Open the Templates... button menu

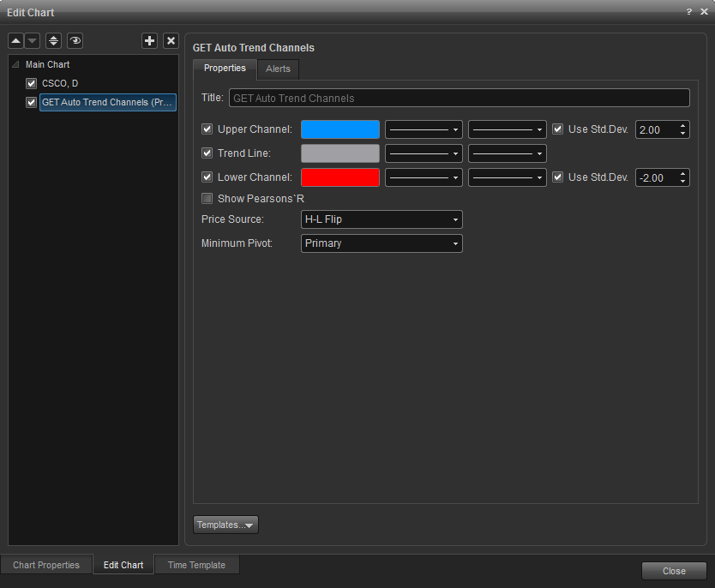(x=225, y=525)
